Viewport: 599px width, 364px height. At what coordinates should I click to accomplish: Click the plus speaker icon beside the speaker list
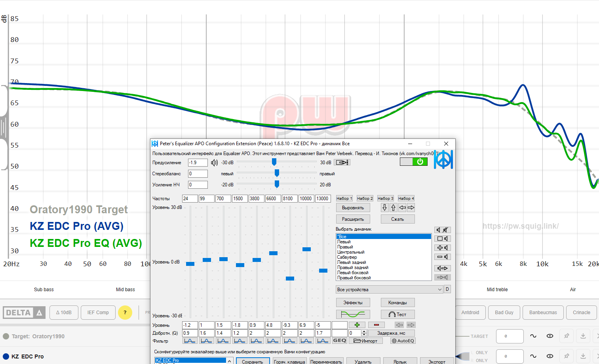[443, 248]
